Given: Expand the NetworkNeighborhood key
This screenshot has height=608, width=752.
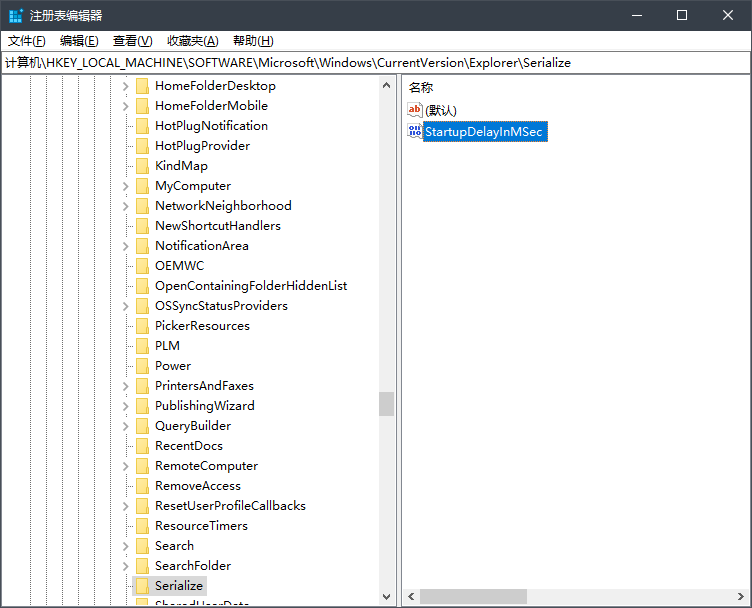Looking at the screenshot, I should click(x=126, y=206).
